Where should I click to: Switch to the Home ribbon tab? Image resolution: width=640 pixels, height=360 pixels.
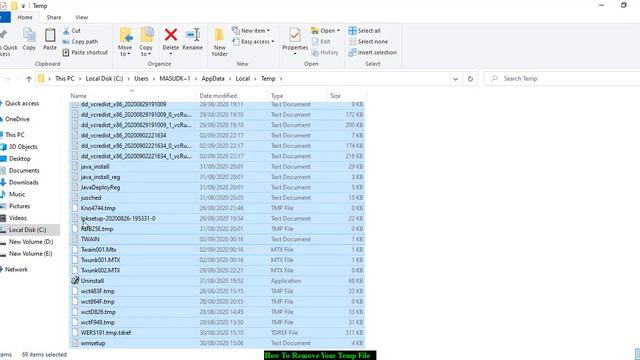point(25,18)
